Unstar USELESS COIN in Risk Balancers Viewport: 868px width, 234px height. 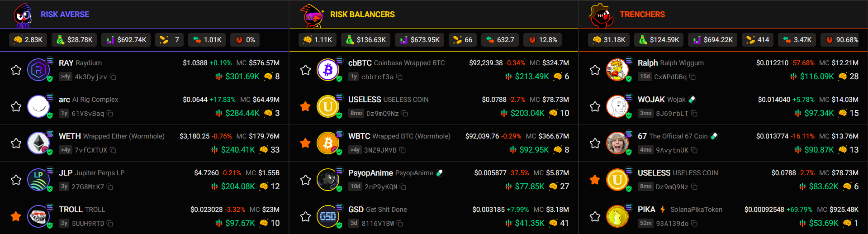point(306,106)
